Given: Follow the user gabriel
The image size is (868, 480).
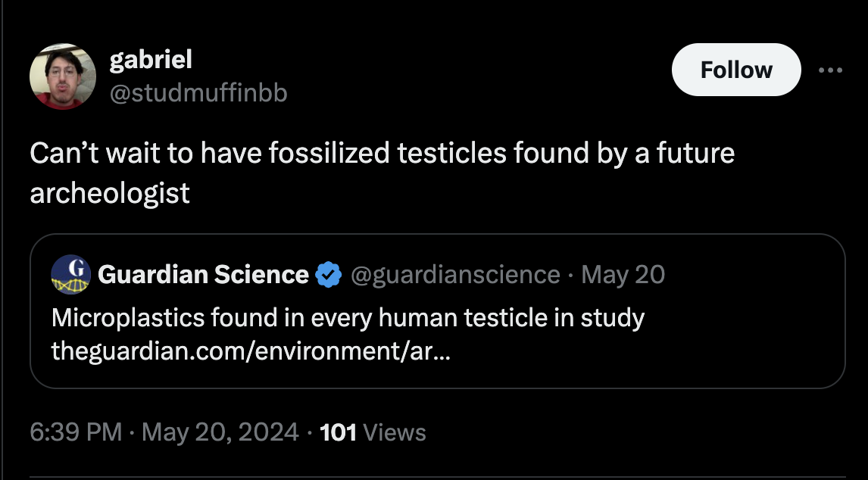Looking at the screenshot, I should [x=735, y=70].
